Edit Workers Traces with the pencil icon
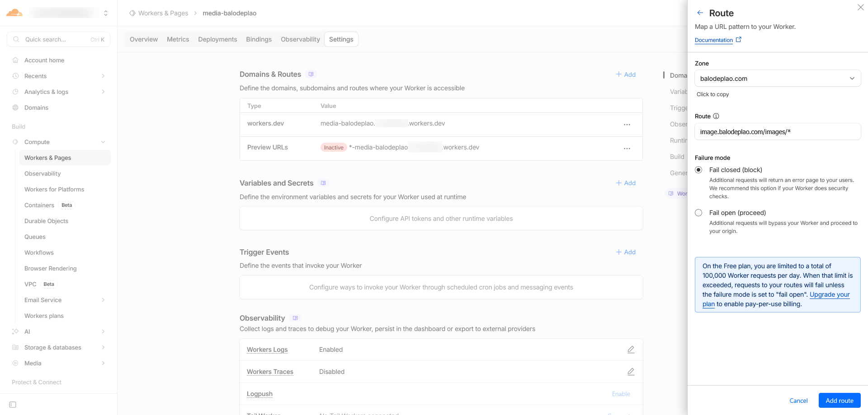Screen dimensions: 868x415 coord(631,372)
